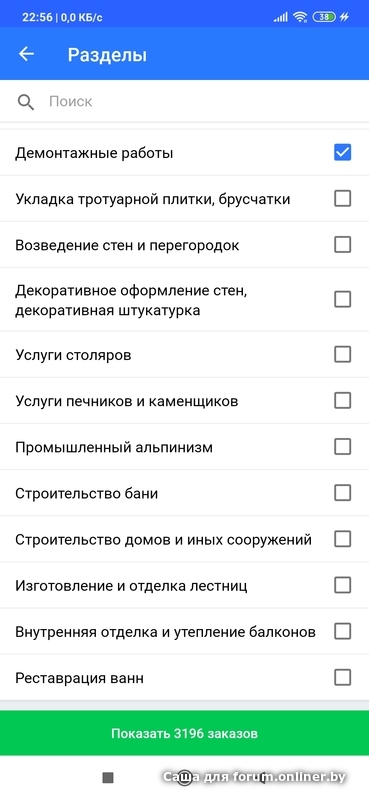Check Укладка тротуарной плитки, брусчатки
Image resolution: width=369 pixels, height=800 pixels.
tap(342, 198)
